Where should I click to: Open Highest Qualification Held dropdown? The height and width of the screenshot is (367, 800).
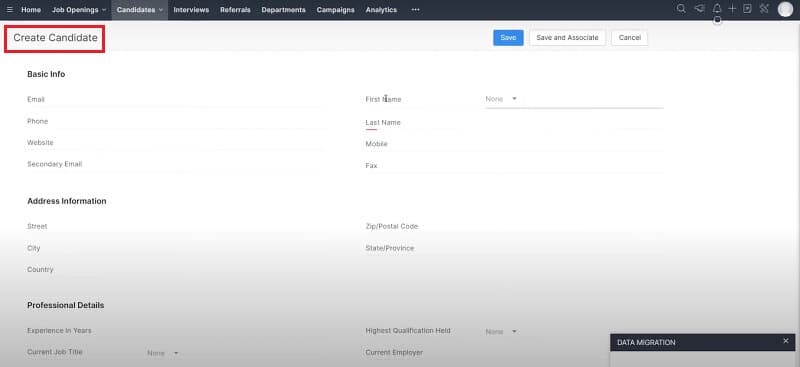[x=501, y=332]
